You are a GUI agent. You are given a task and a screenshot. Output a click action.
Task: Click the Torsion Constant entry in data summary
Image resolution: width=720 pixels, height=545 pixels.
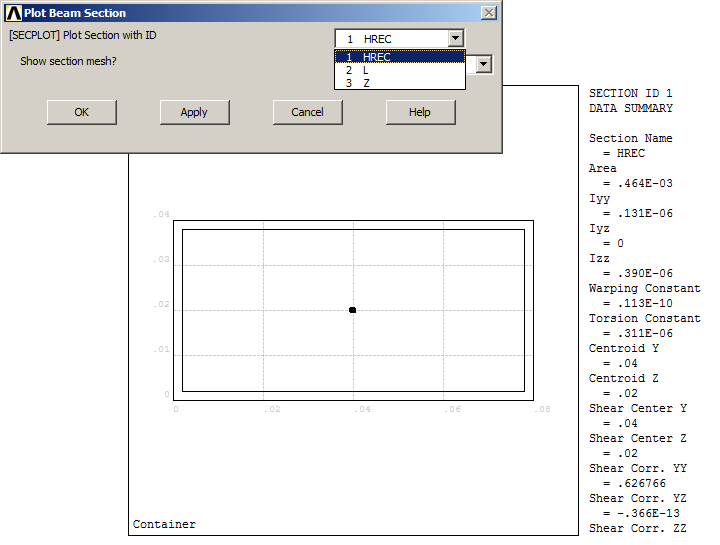pyautogui.click(x=644, y=318)
